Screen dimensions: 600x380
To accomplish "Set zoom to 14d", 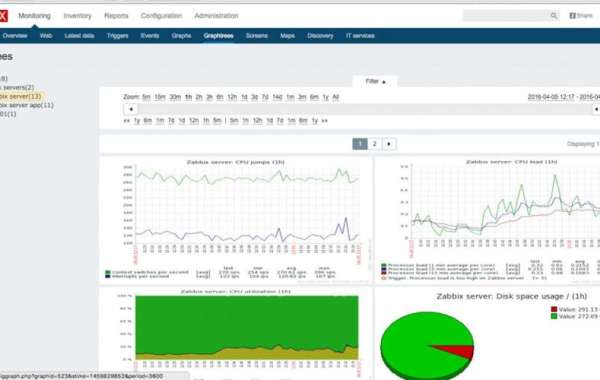I will point(277,97).
